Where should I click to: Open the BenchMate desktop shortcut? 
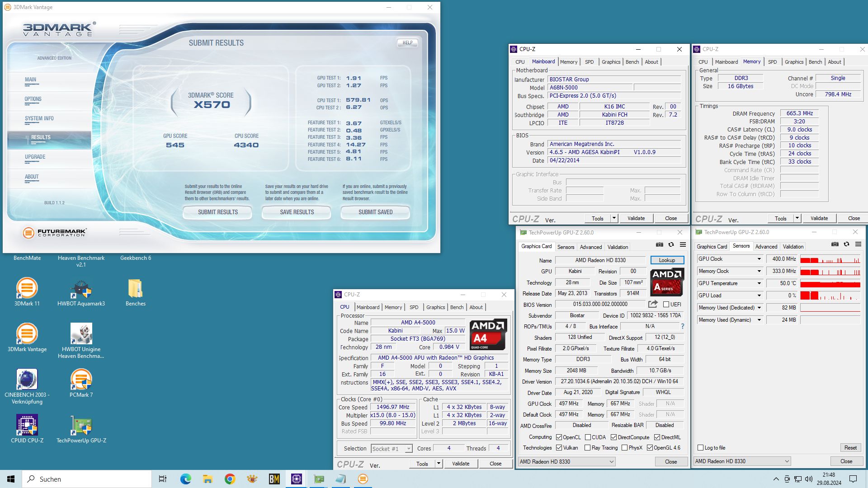point(27,258)
